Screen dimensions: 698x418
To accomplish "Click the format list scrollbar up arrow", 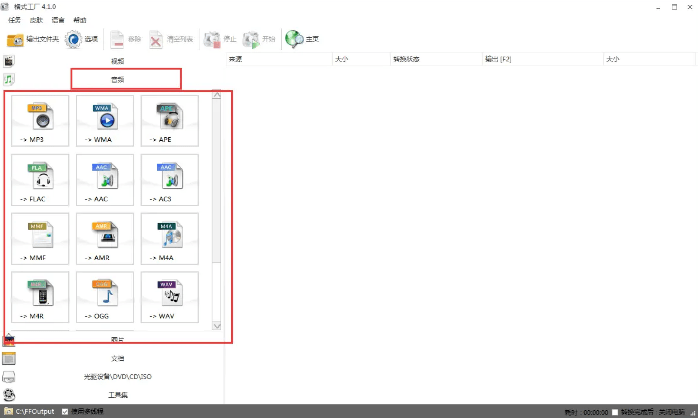I will (x=216, y=95).
